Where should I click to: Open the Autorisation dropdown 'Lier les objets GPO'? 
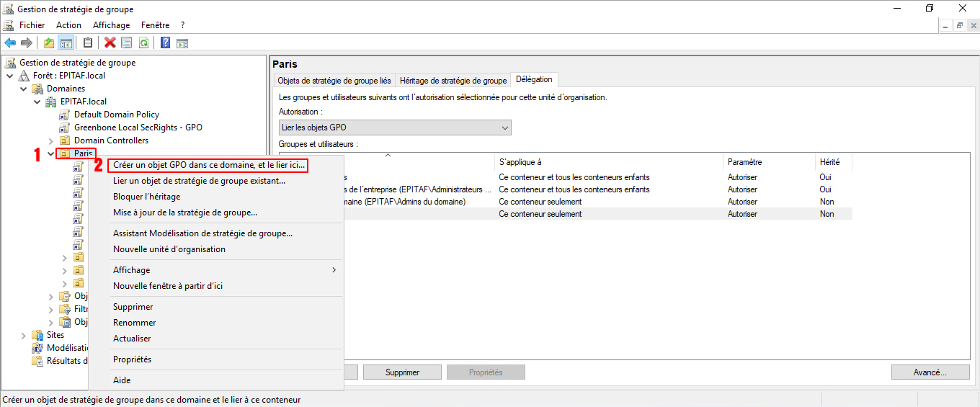pyautogui.click(x=395, y=128)
